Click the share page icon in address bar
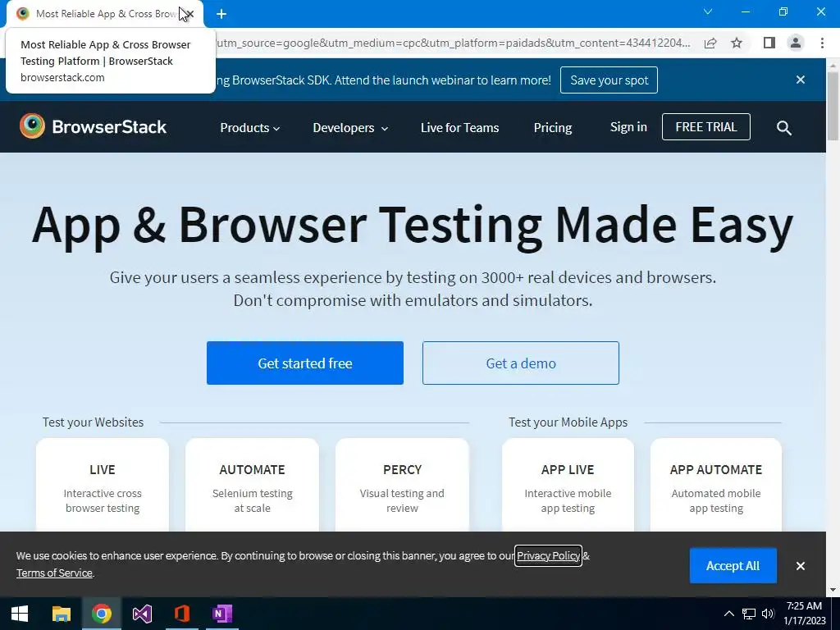The height and width of the screenshot is (630, 840). coord(710,43)
